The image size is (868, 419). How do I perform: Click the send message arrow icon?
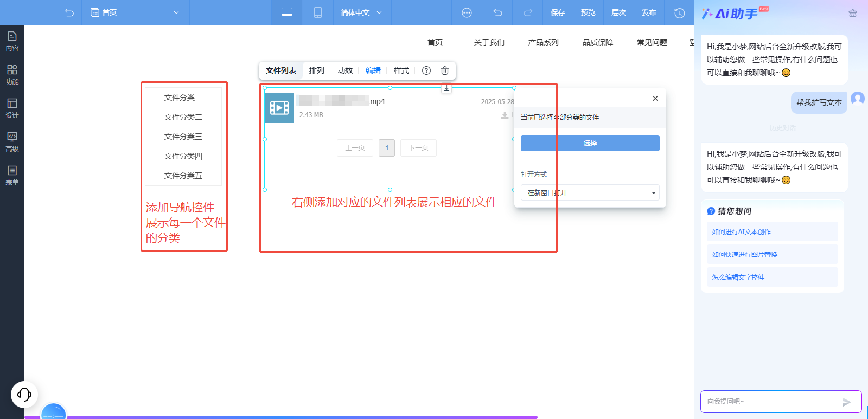[x=846, y=402]
